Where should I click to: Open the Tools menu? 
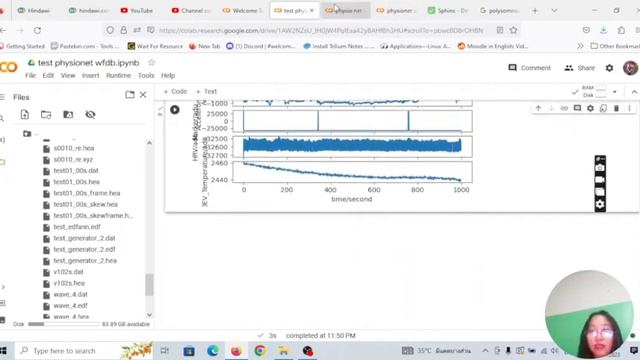146,76
